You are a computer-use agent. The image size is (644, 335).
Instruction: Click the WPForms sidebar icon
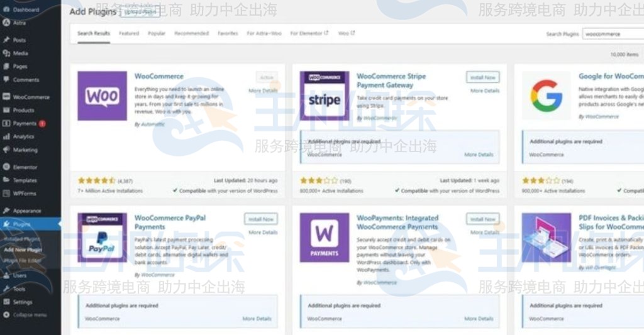(x=6, y=193)
